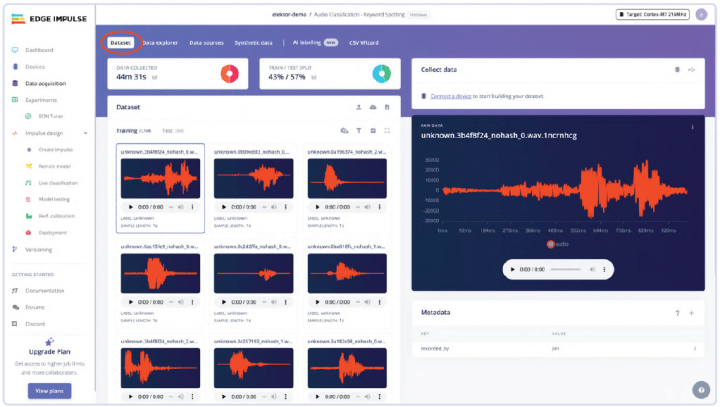720x407 pixels.
Task: Open the raw data sample three-dots menu
Action: pyautogui.click(x=691, y=125)
